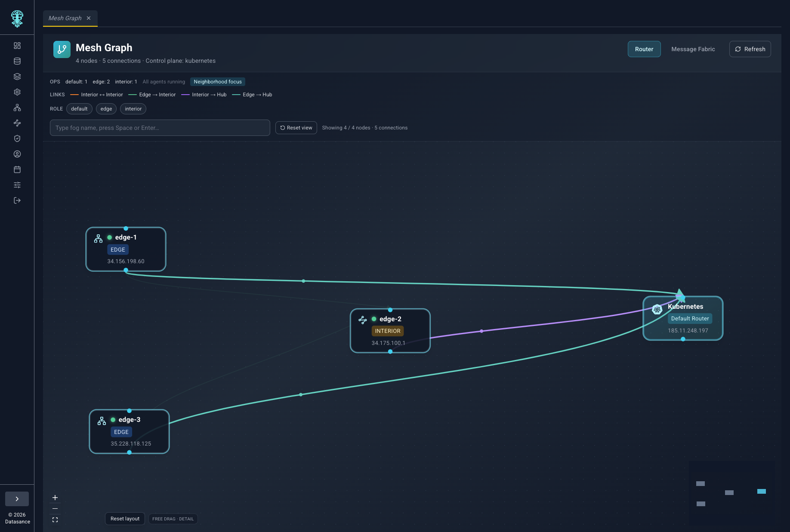Image resolution: width=790 pixels, height=532 pixels.
Task: Click the Reset layout button
Action: coord(125,519)
